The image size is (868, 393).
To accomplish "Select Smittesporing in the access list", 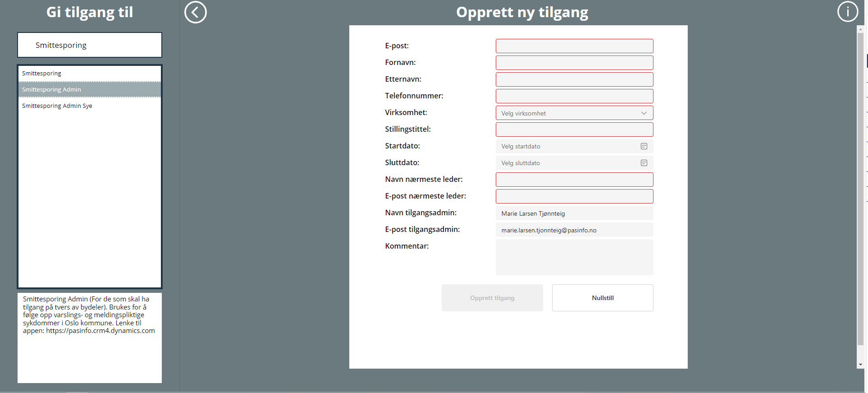I will (90, 74).
